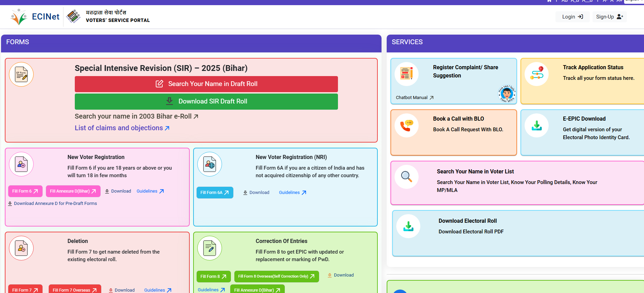Click the Fill Form 6 button
The image size is (644, 293).
click(x=25, y=191)
